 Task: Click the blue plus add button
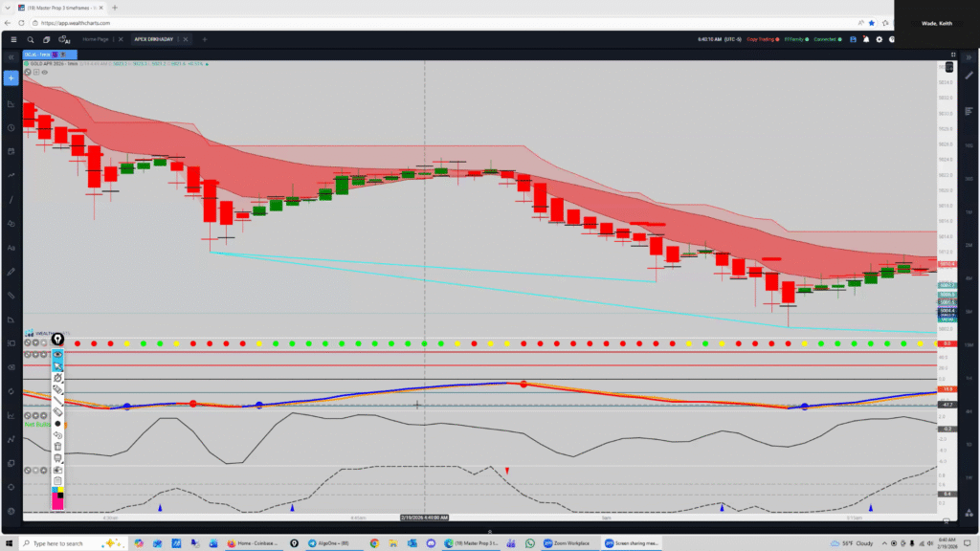pyautogui.click(x=11, y=77)
